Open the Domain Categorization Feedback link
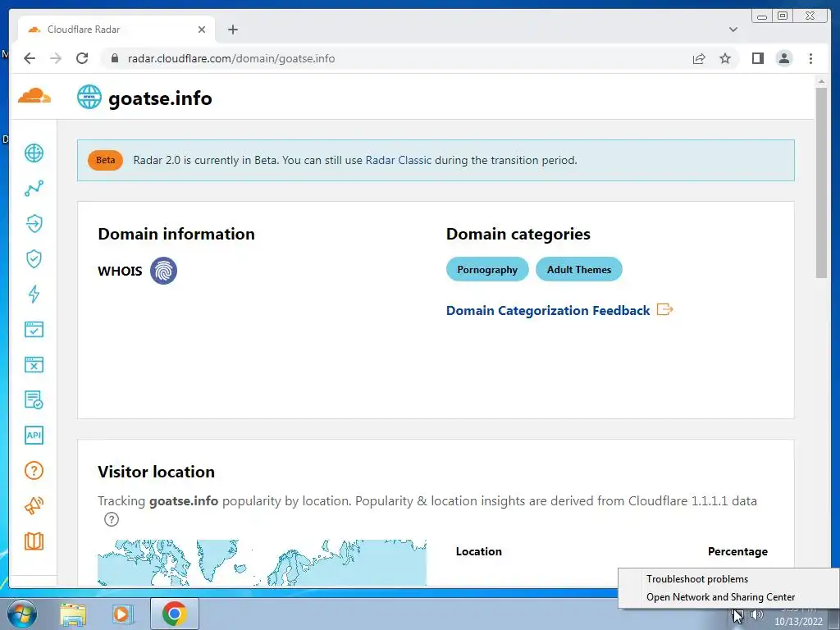The image size is (840, 630). point(547,311)
